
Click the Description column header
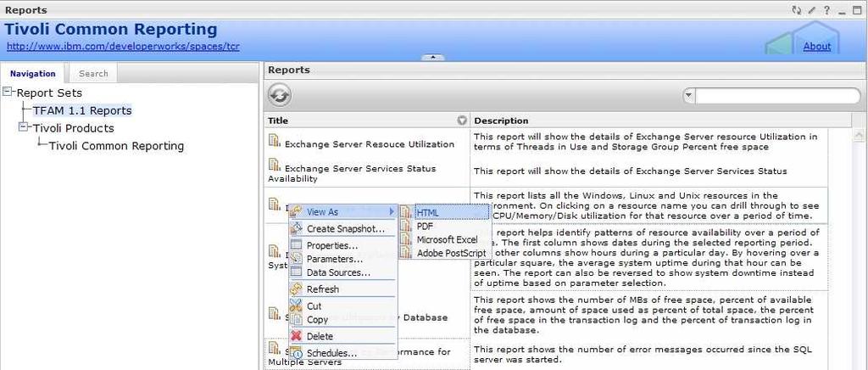tap(660, 121)
